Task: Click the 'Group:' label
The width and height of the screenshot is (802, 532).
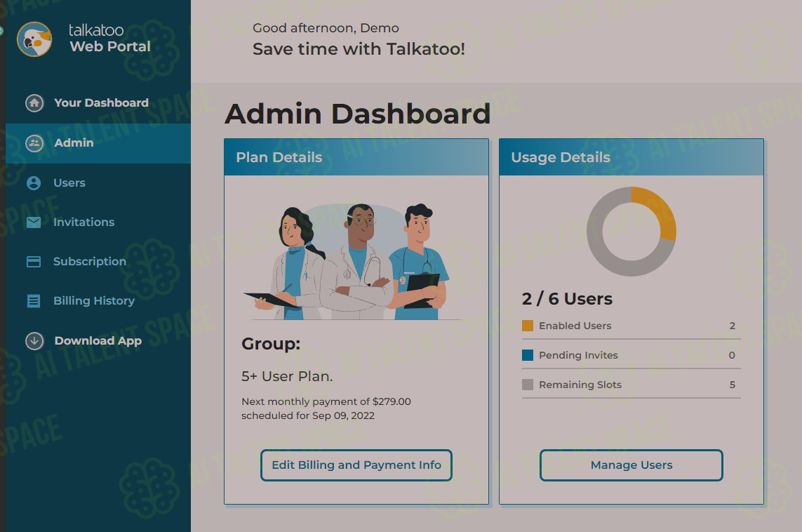Action: click(271, 344)
